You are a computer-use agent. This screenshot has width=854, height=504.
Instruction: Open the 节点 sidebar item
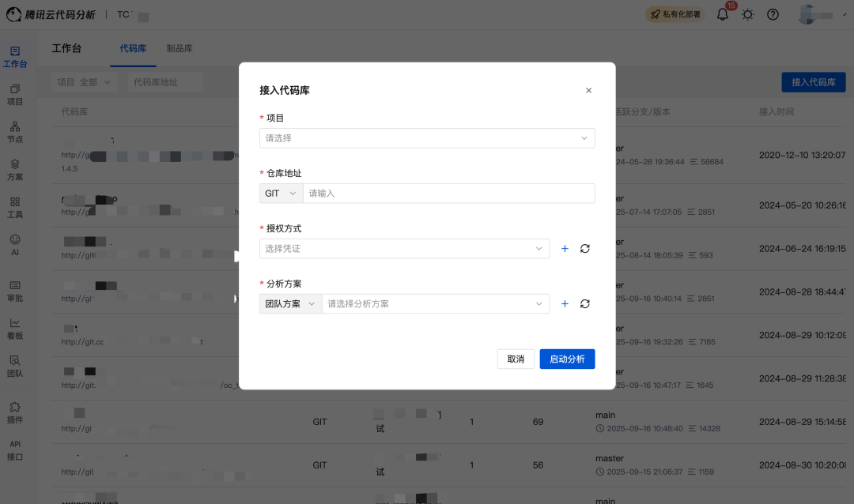(x=15, y=132)
